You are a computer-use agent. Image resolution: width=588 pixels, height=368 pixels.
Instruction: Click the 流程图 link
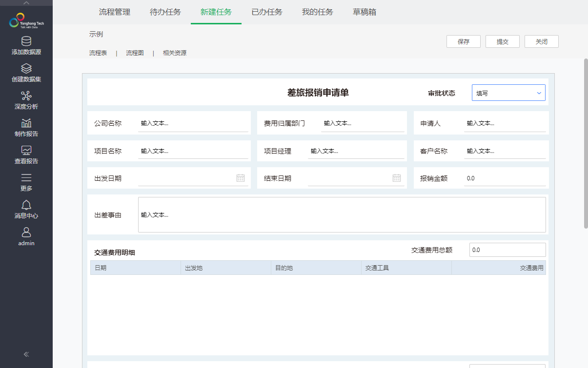point(134,53)
